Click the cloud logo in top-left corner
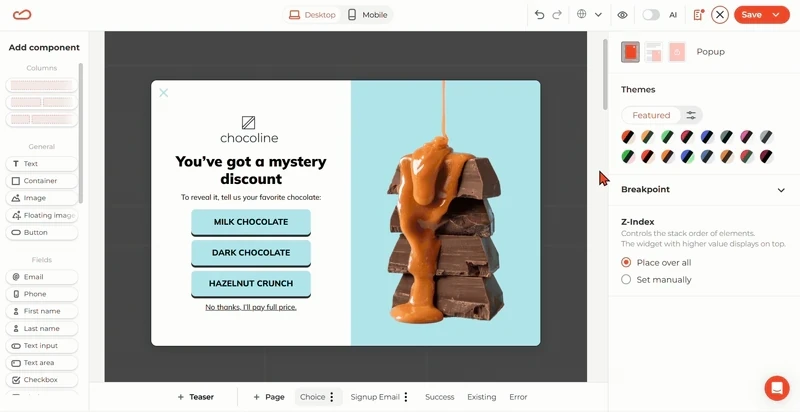The height and width of the screenshot is (412, 800). [22, 15]
